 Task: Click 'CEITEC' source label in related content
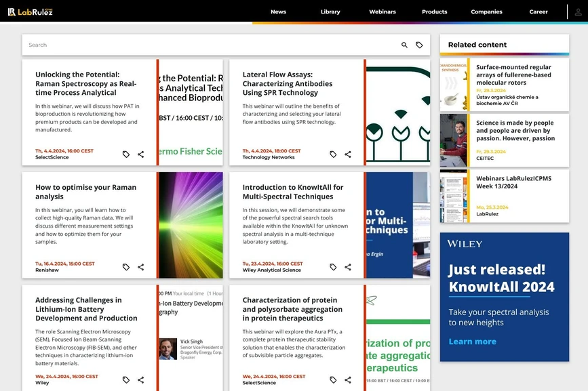[485, 159]
